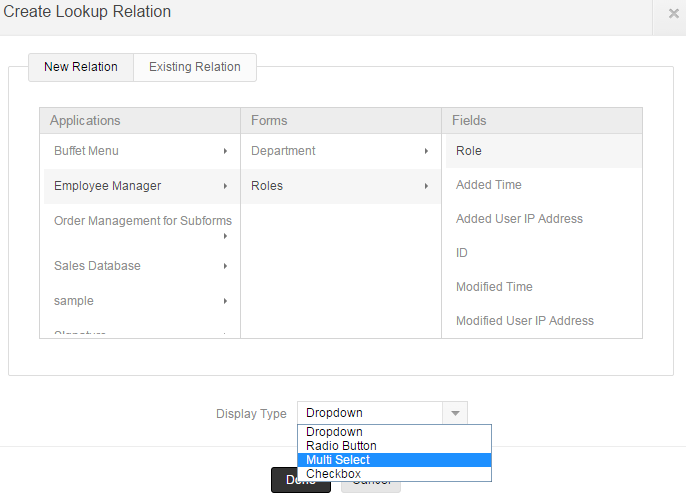The image size is (686, 497).
Task: Click the arrow next to Department form
Action: click(426, 151)
